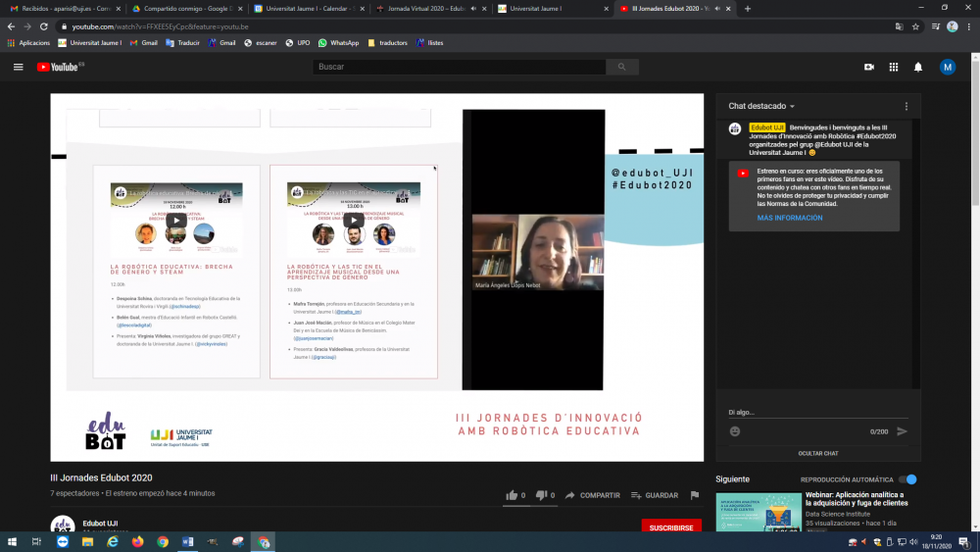Click the YouTube search magnifier button

(x=621, y=67)
